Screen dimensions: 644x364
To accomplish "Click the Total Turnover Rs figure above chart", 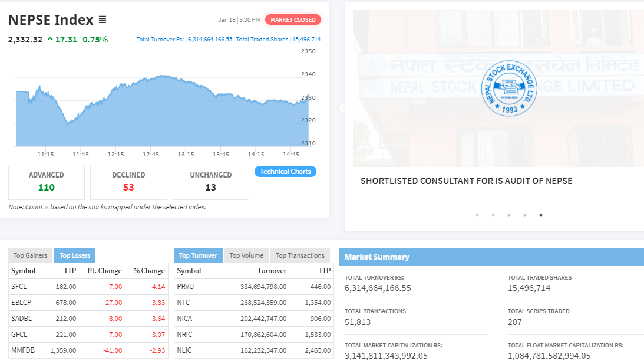I will tap(184, 40).
